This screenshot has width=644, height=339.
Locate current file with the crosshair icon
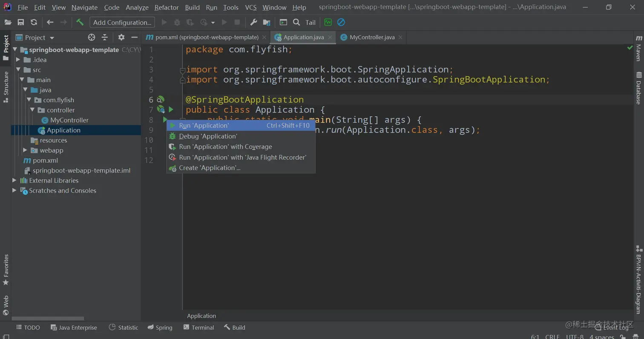[92, 37]
